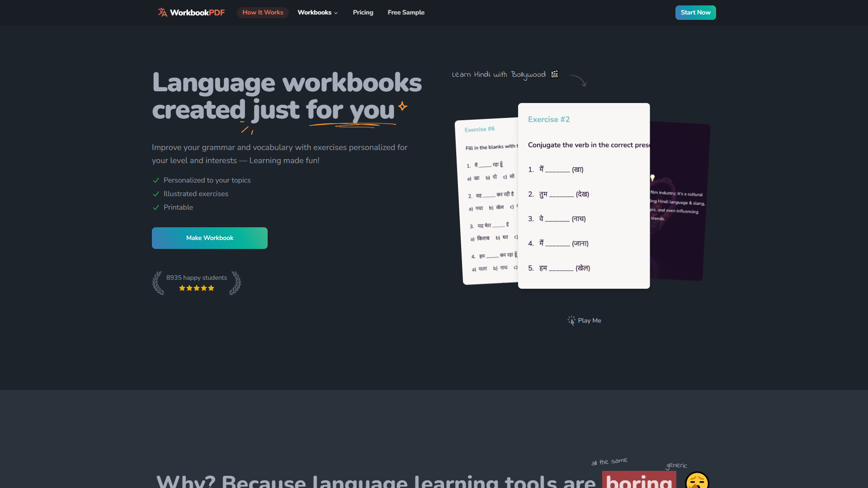Click the gold star rating
The image size is (868, 488).
[197, 288]
